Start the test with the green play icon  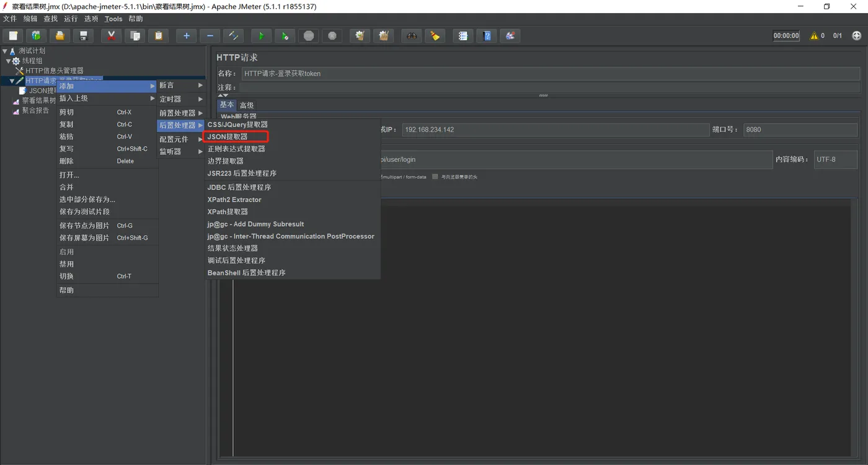(x=261, y=36)
